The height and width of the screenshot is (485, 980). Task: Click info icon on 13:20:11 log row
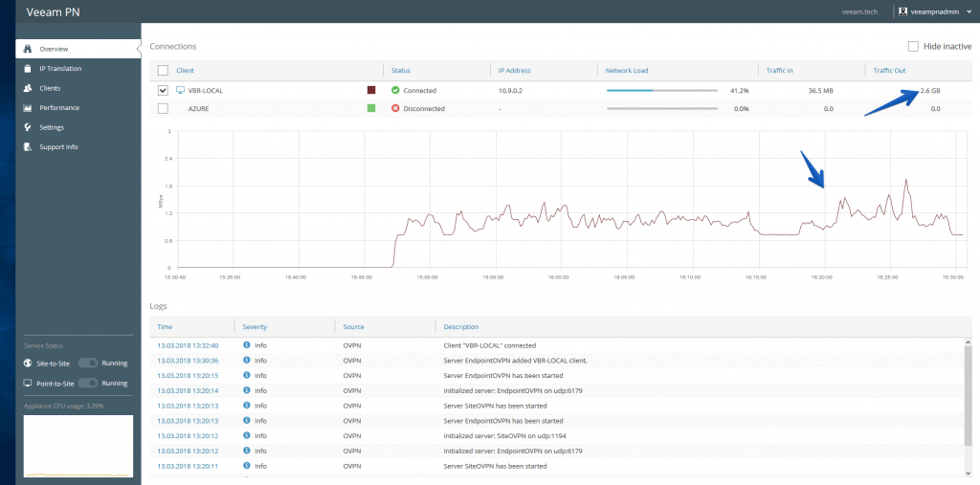[246, 466]
